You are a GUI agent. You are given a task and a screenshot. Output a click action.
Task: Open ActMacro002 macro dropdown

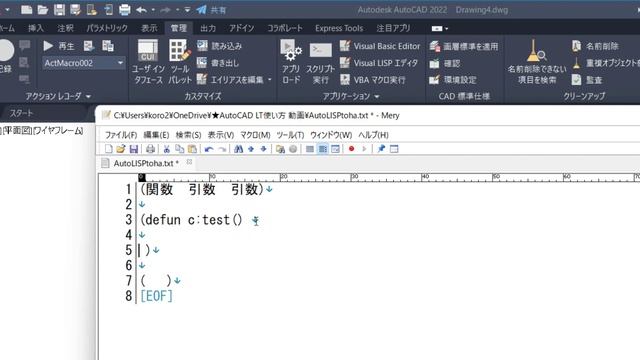pos(120,63)
